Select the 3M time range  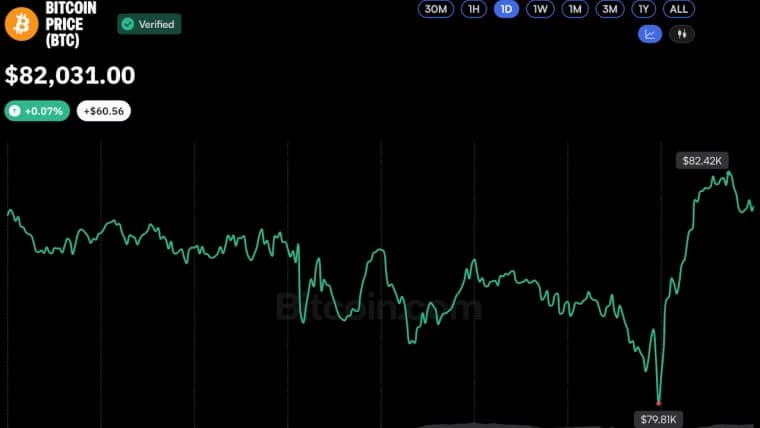coord(610,9)
